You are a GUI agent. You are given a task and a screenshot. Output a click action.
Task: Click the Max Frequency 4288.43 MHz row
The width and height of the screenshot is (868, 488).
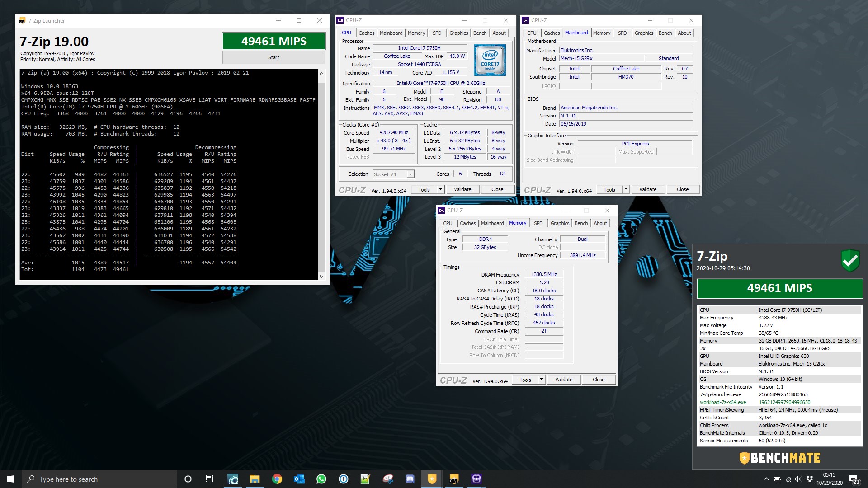click(x=780, y=318)
